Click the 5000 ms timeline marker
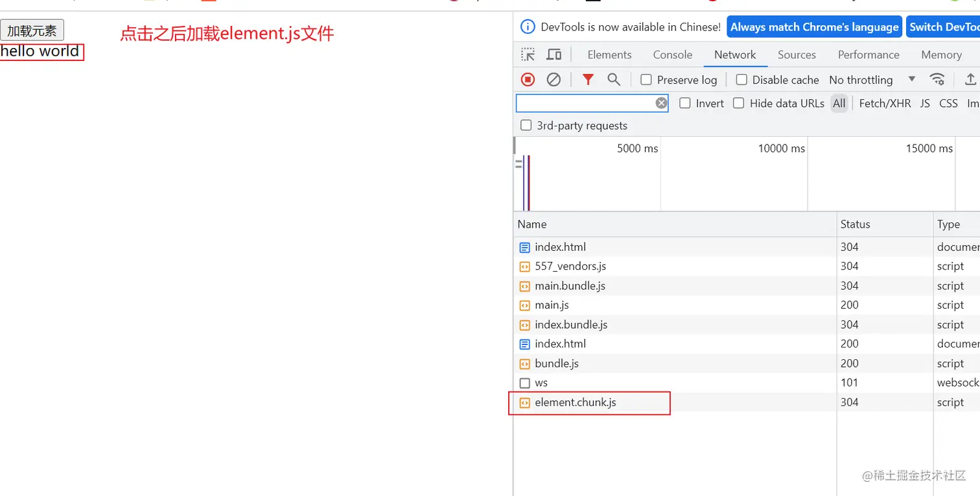This screenshot has width=980, height=496. 637,148
